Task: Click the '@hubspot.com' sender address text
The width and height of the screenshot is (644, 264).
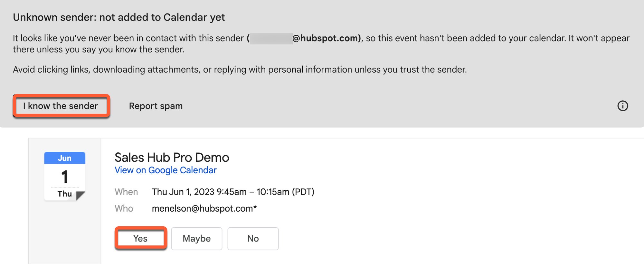Action: coord(326,38)
